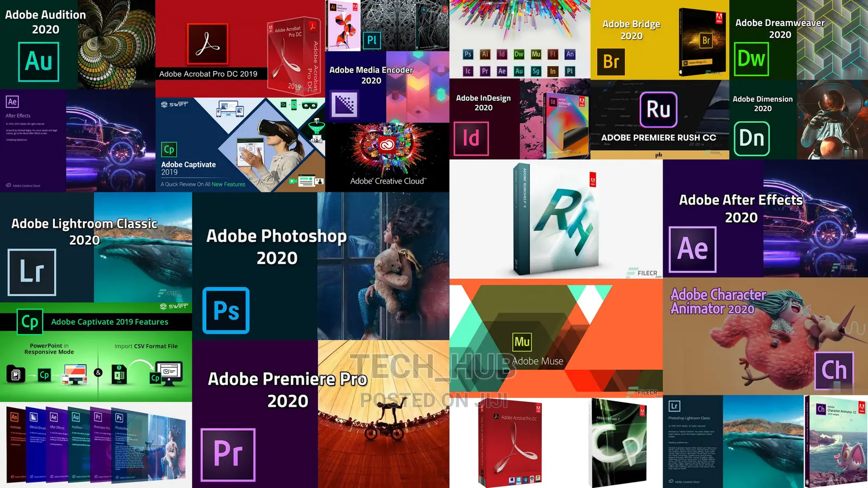Click the Import CSV Format File label
868x488 pixels.
tap(146, 346)
